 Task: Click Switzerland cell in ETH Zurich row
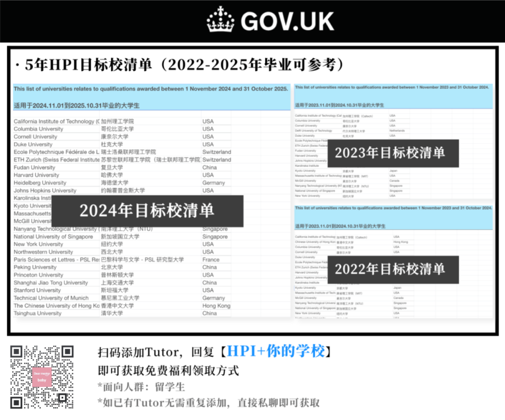tap(216, 160)
